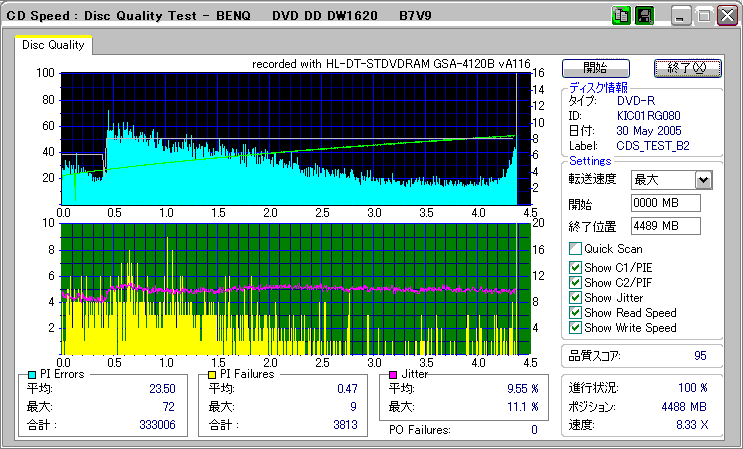Image resolution: width=743 pixels, height=449 pixels.
Task: Click the 終了位置 end position field
Action: pos(665,225)
